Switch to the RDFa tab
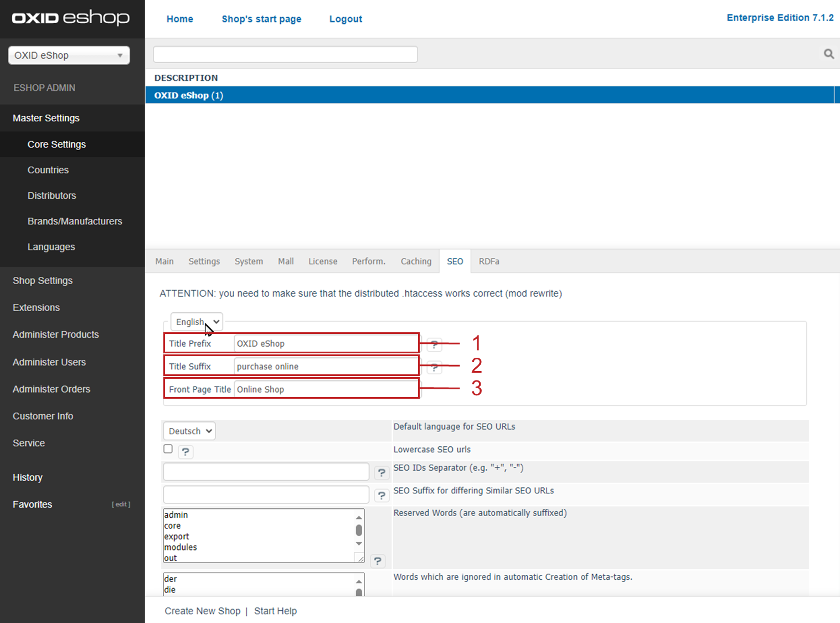The width and height of the screenshot is (840, 623). click(x=489, y=261)
